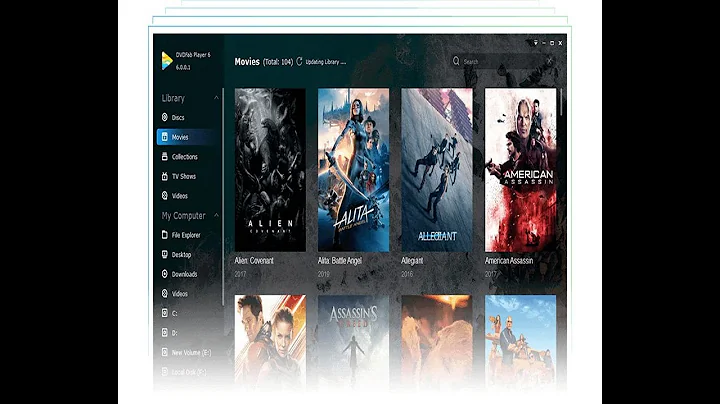Open the Downloads folder entry
The height and width of the screenshot is (404, 720).
click(x=186, y=274)
